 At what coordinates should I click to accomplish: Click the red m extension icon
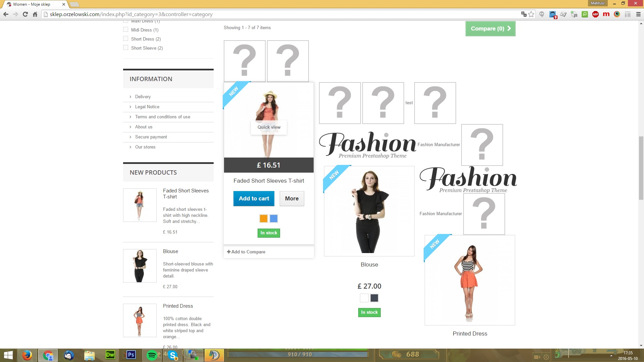coord(606,14)
